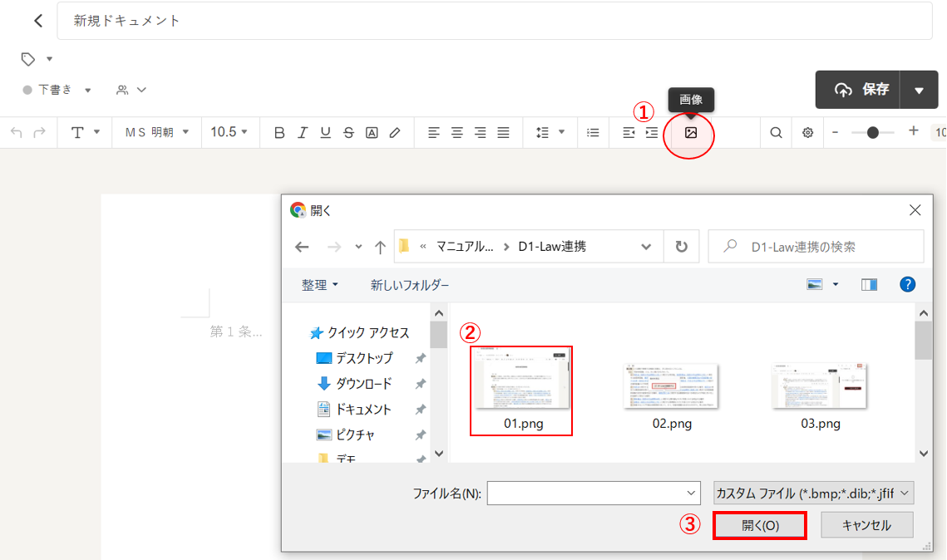Insert a bulleted list
Screen dimensions: 947x560
point(593,133)
